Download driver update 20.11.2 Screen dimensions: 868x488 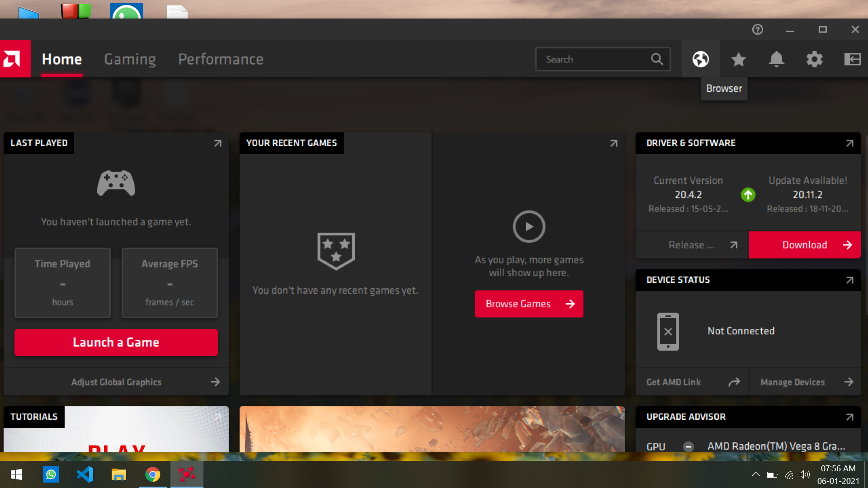pos(805,245)
